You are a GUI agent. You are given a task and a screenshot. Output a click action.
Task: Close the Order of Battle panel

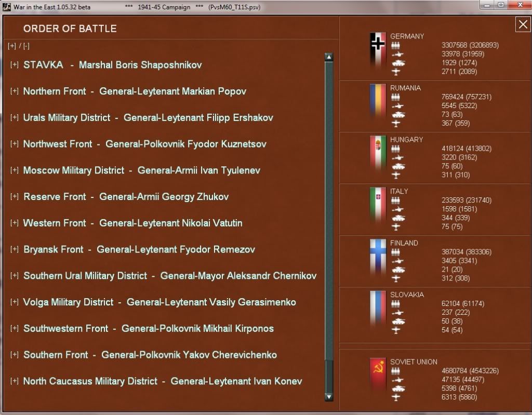pyautogui.click(x=522, y=24)
